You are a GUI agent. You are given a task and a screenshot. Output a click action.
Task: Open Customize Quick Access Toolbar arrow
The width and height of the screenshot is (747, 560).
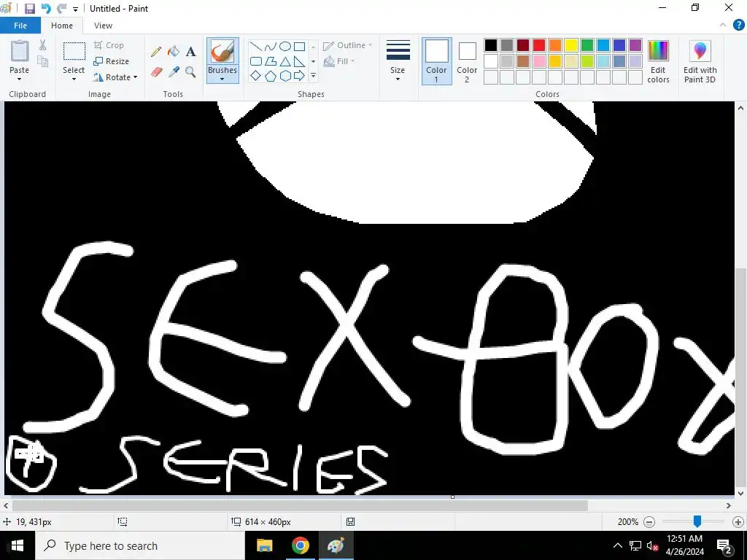coord(76,9)
